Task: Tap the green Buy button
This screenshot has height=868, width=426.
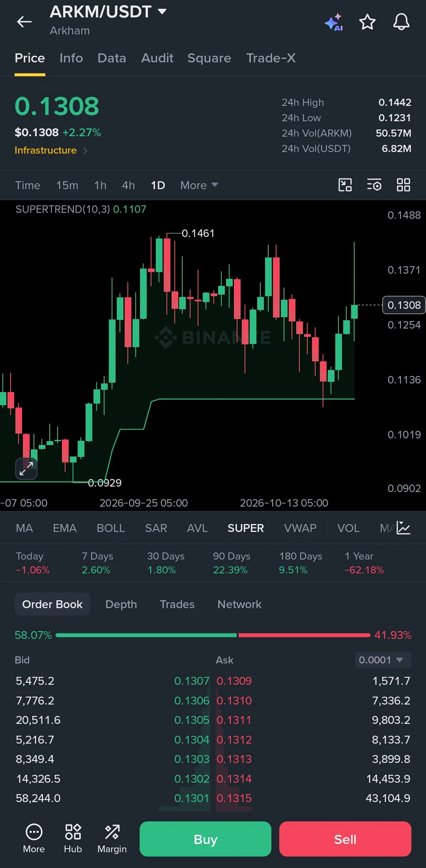Action: (206, 839)
